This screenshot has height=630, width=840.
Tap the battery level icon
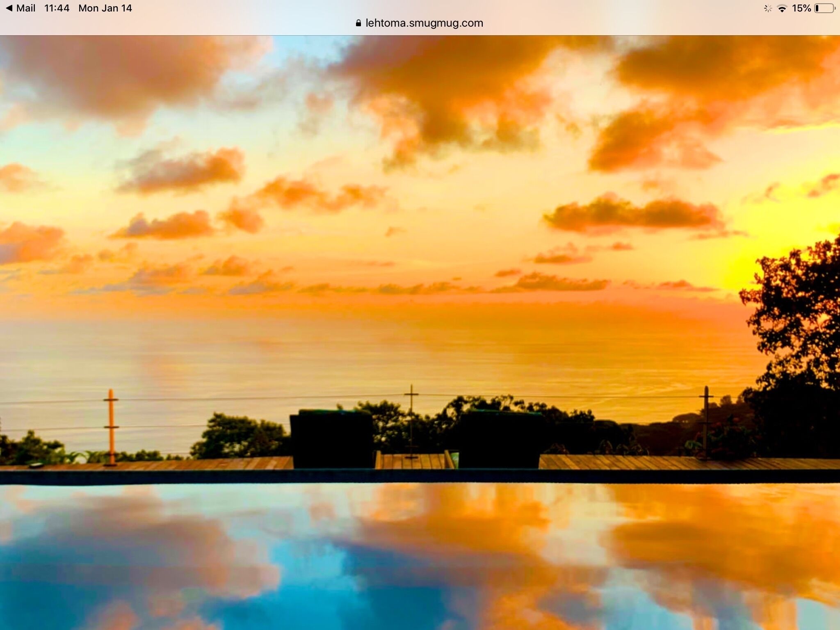(825, 9)
